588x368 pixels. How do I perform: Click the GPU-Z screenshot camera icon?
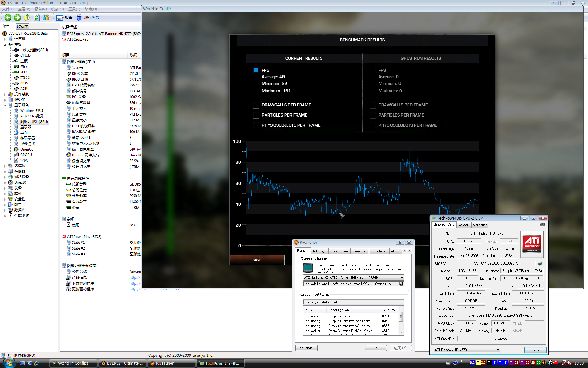(542, 224)
